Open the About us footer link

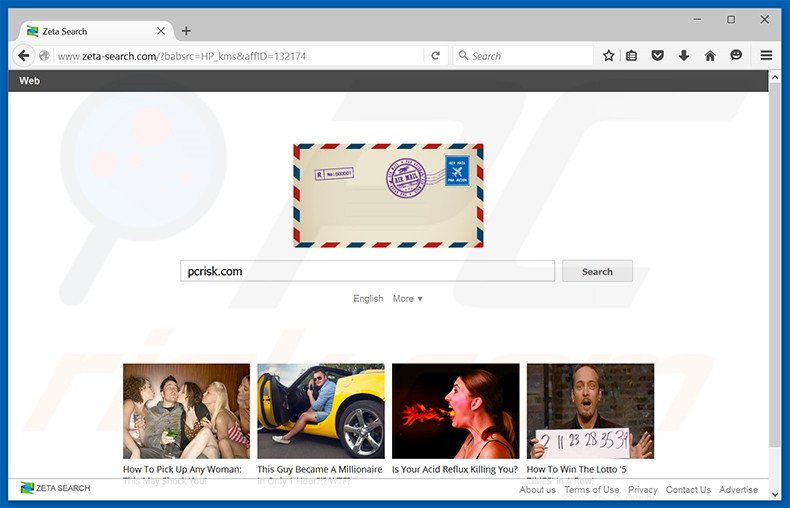click(537, 490)
